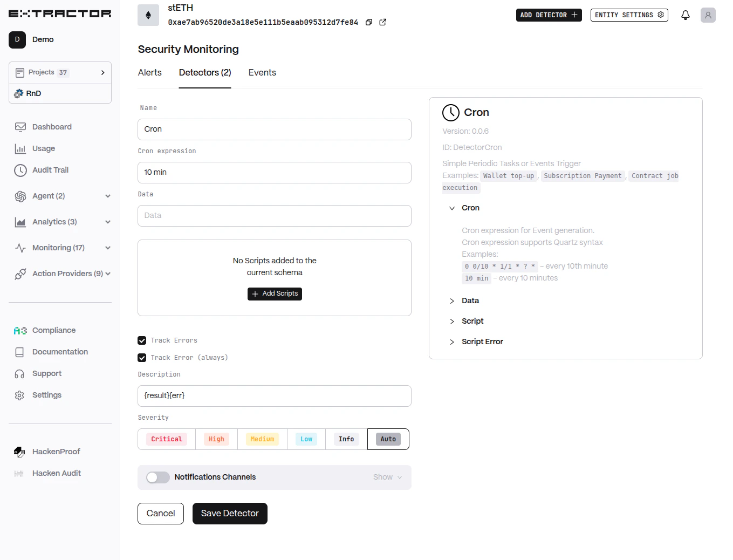Expand the Monitoring (17) menu chevron
733x560 pixels.
[x=108, y=248]
